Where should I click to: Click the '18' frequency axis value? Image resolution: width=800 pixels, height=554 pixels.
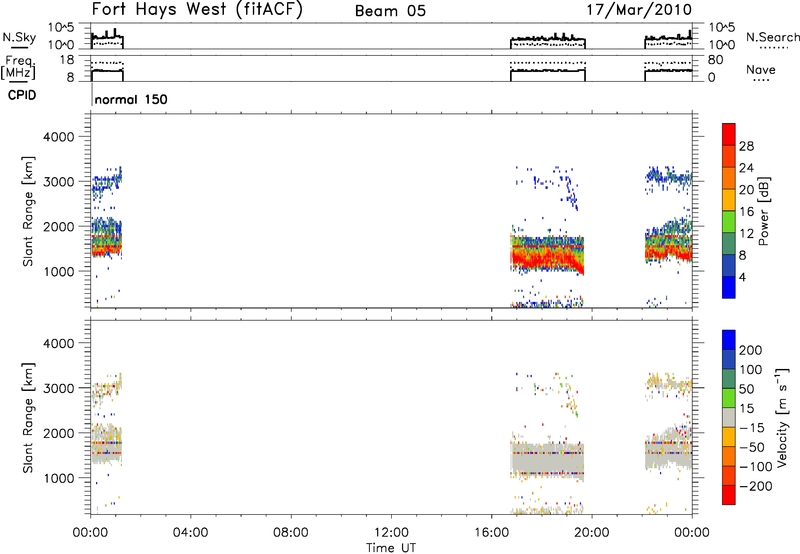(x=66, y=60)
